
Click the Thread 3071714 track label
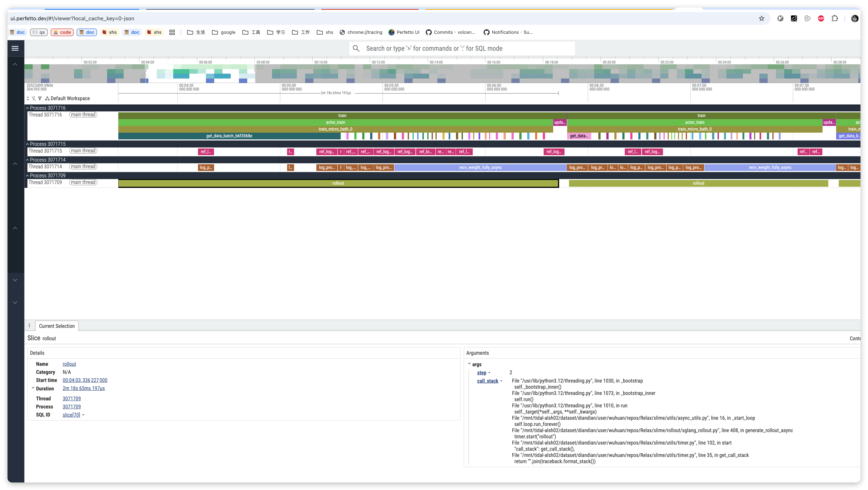click(45, 167)
